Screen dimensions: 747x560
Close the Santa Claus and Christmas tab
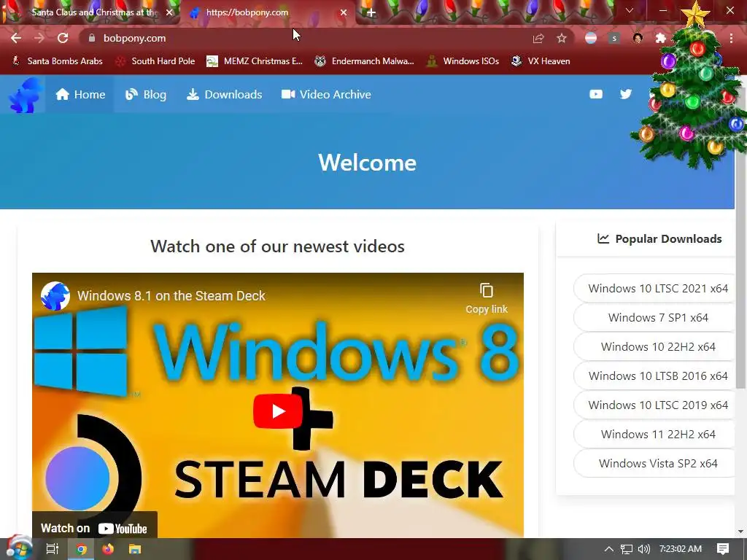(169, 12)
